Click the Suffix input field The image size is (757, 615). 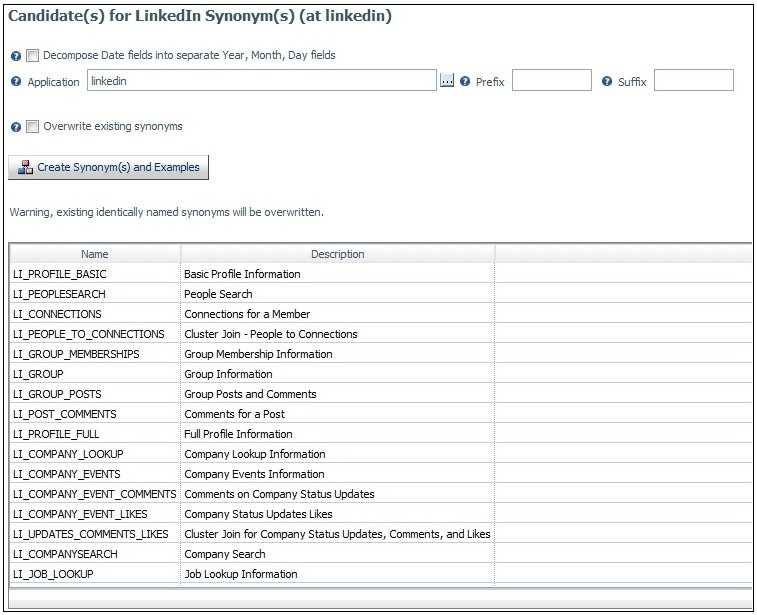coord(694,80)
